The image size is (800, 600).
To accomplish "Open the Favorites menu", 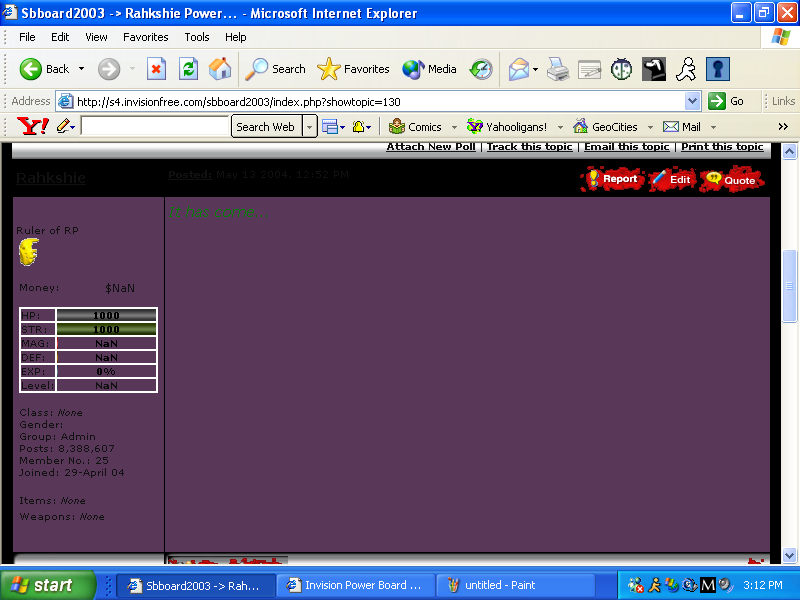I will [x=145, y=37].
